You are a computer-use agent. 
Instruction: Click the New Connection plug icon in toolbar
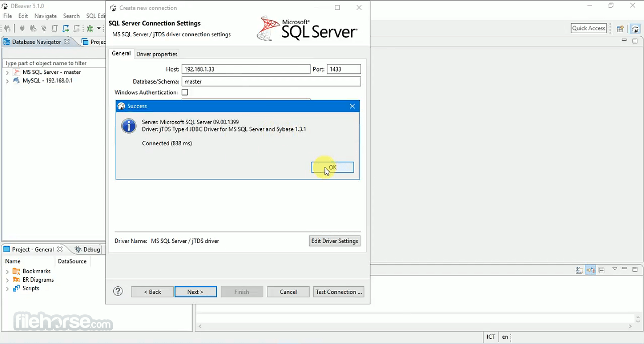[7, 28]
